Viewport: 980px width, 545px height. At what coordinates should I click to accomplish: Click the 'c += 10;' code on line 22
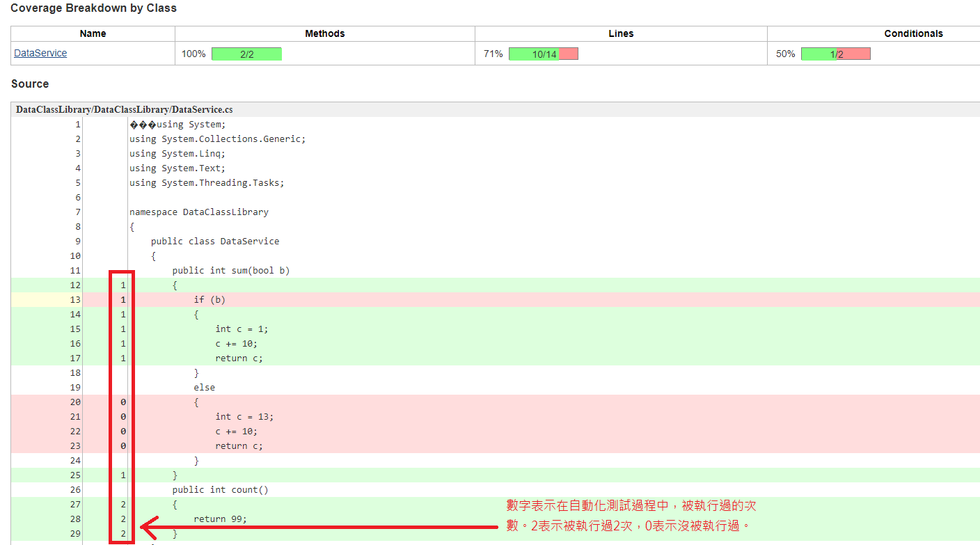coord(237,432)
